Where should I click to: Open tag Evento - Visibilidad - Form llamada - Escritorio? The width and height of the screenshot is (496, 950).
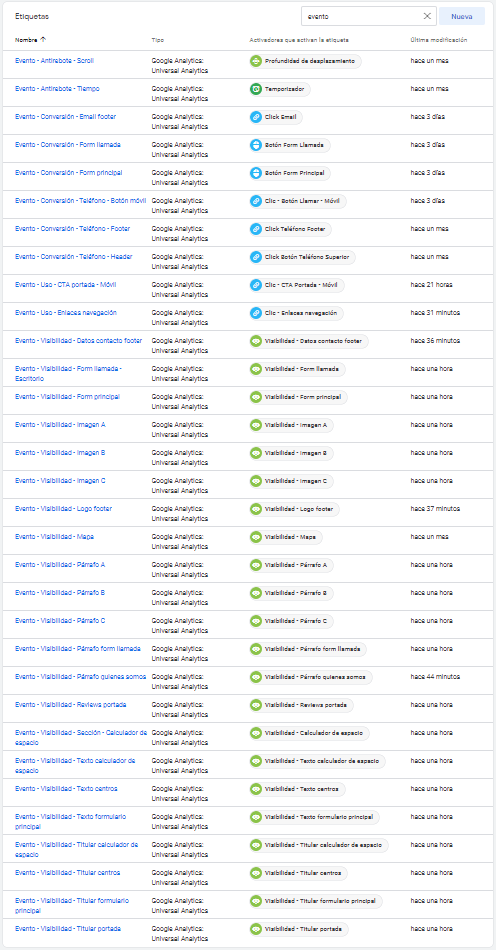click(x=68, y=373)
